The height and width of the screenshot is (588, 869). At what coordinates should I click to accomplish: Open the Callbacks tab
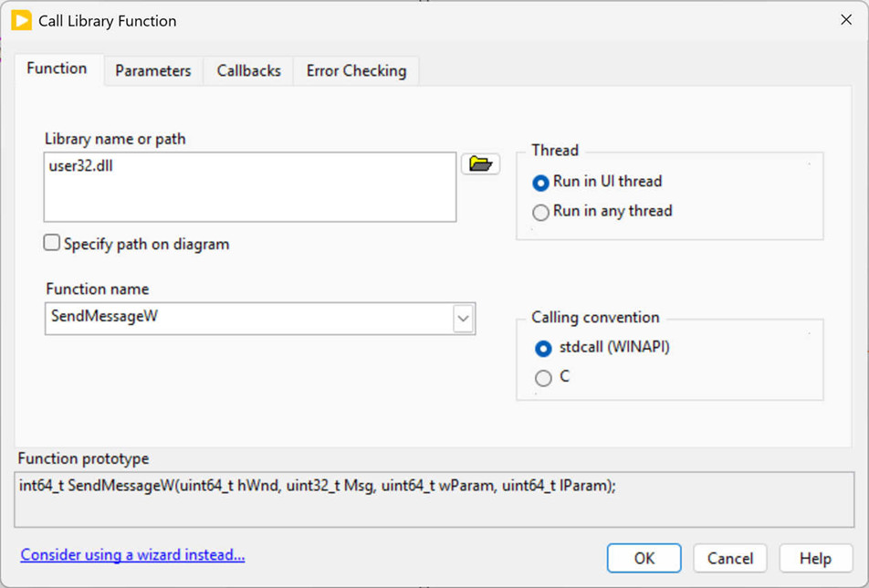pos(246,70)
